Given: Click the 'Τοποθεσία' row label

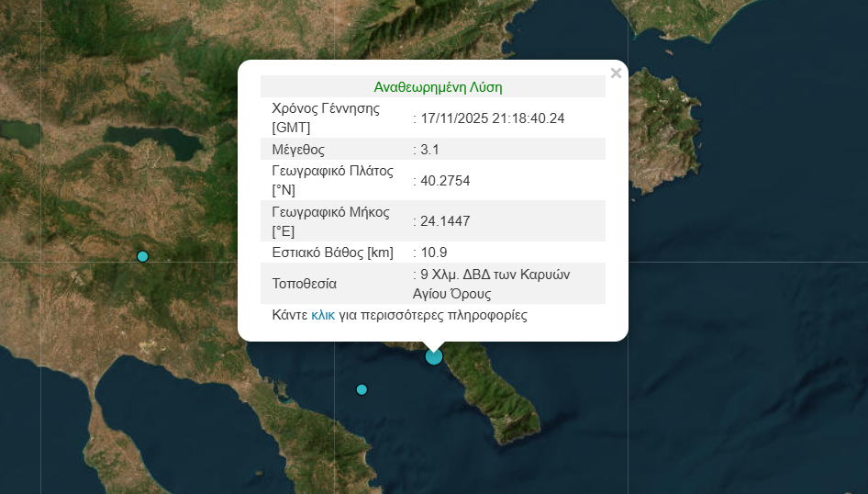Looking at the screenshot, I should tap(305, 284).
